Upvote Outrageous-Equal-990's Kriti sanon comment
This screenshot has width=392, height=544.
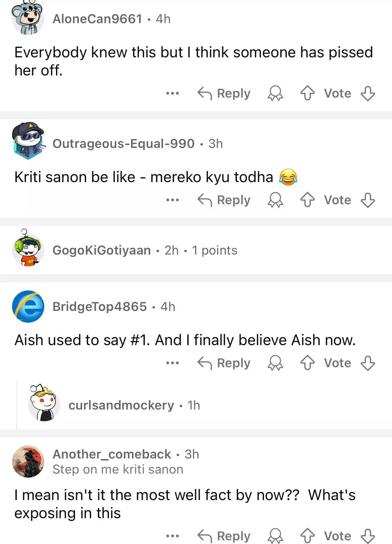(307, 200)
